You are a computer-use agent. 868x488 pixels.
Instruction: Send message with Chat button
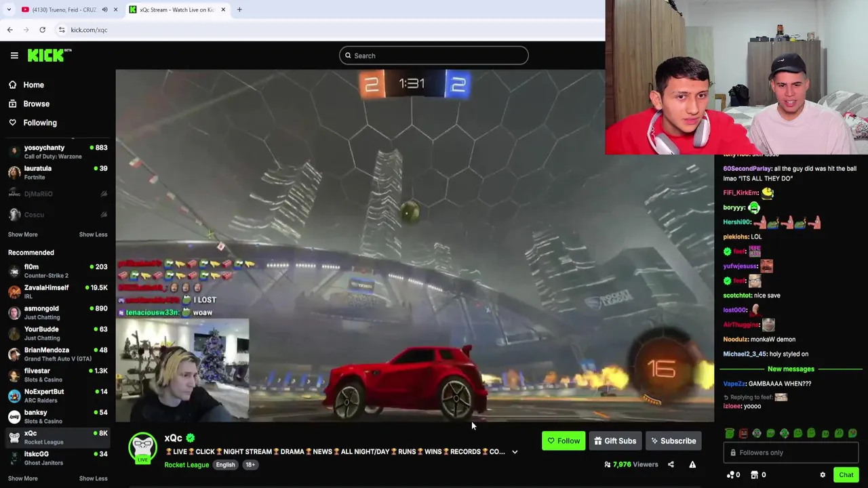click(x=846, y=474)
